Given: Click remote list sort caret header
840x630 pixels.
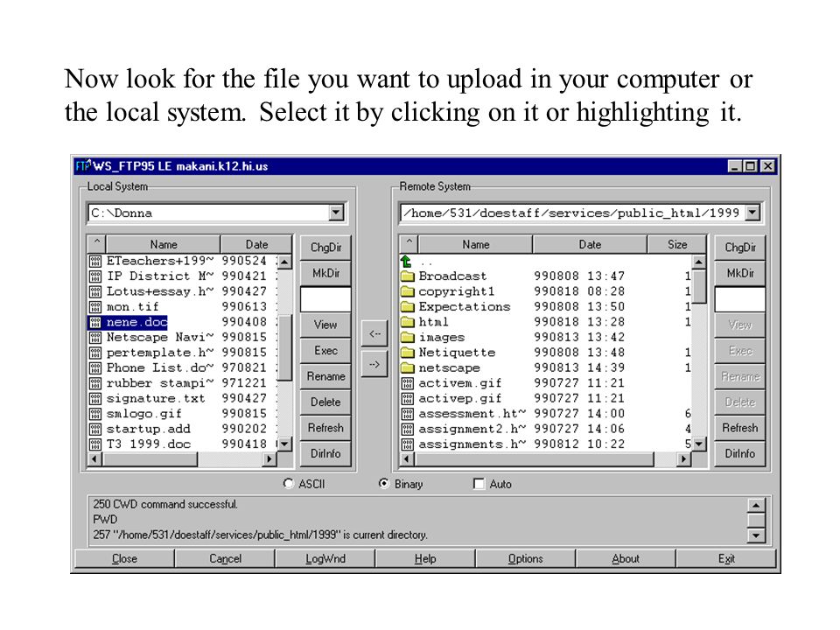Looking at the screenshot, I should (409, 244).
